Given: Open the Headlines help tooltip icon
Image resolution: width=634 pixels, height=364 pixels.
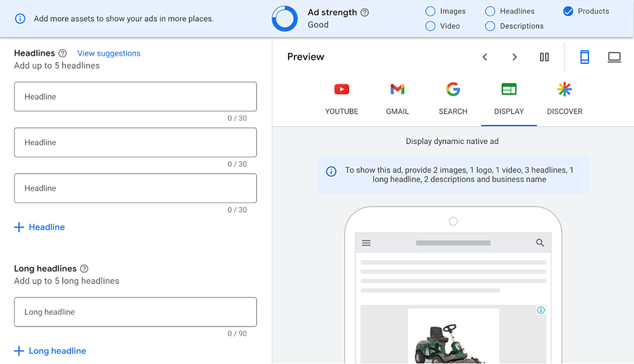Looking at the screenshot, I should click(63, 53).
